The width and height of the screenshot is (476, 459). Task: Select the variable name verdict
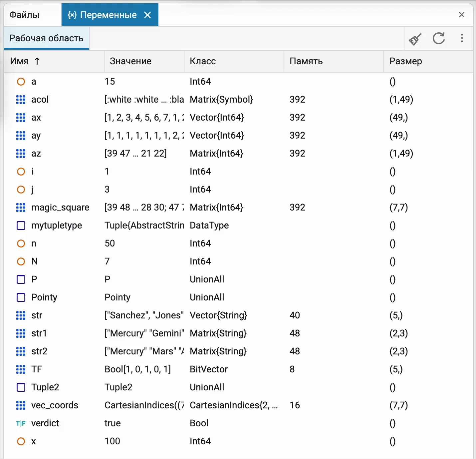pyautogui.click(x=45, y=423)
